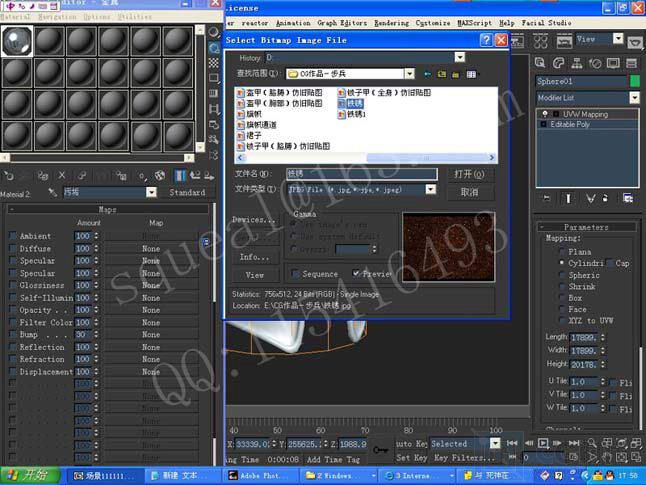Open Create tab in command panel
Viewport: 646px width, 485px height.
tap(540, 63)
